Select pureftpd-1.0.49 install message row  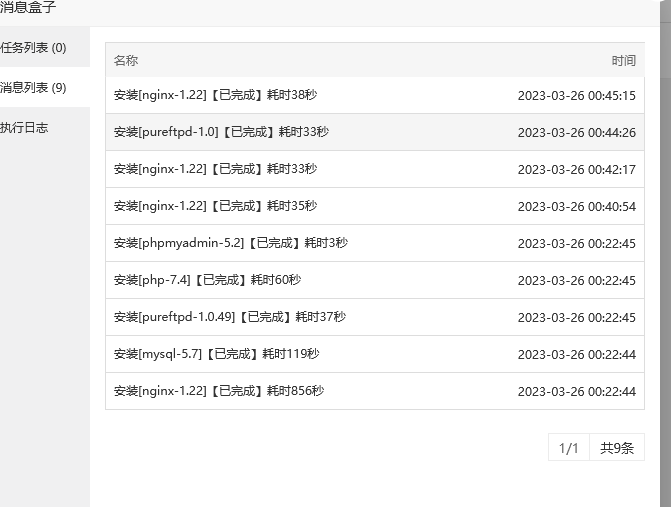coord(229,317)
